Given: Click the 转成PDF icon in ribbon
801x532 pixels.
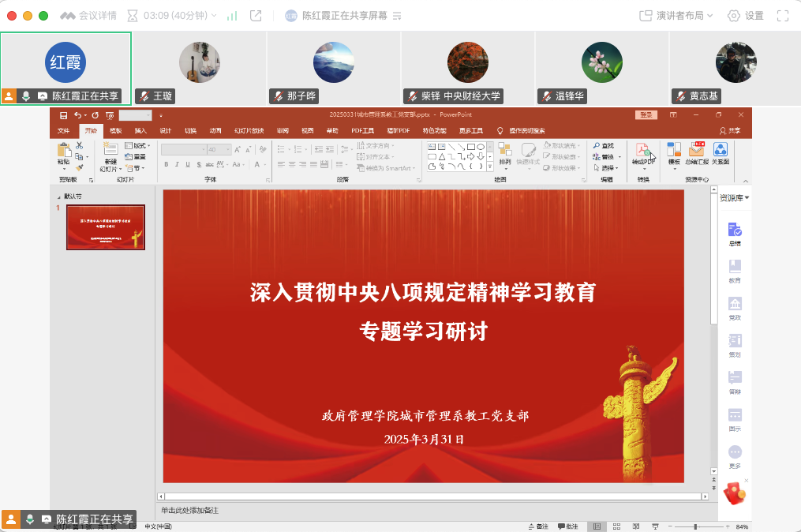Looking at the screenshot, I should coord(643,153).
